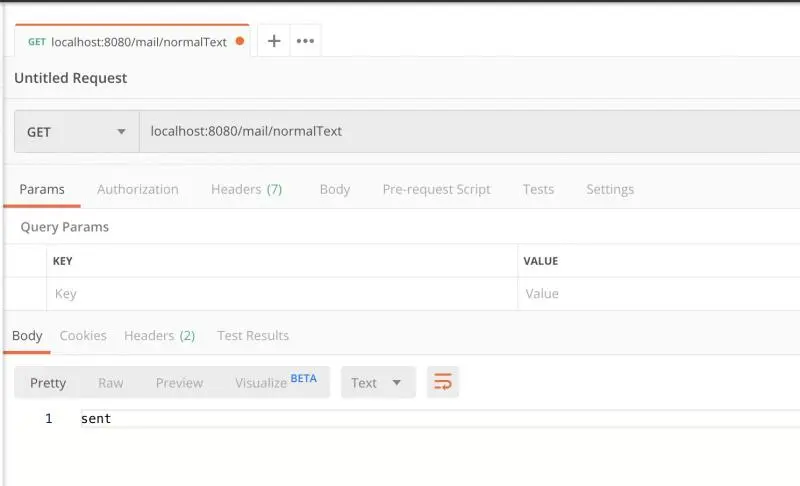Switch to the Raw response view

(x=111, y=382)
